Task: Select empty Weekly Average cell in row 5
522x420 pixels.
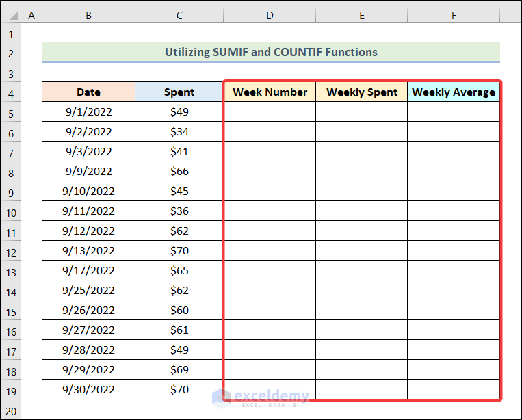Action: pyautogui.click(x=454, y=111)
